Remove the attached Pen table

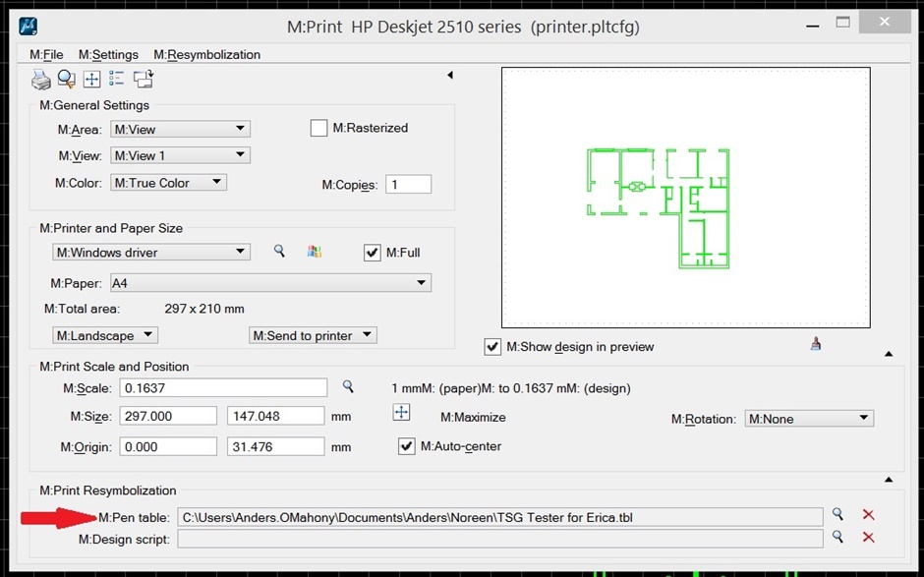point(868,514)
